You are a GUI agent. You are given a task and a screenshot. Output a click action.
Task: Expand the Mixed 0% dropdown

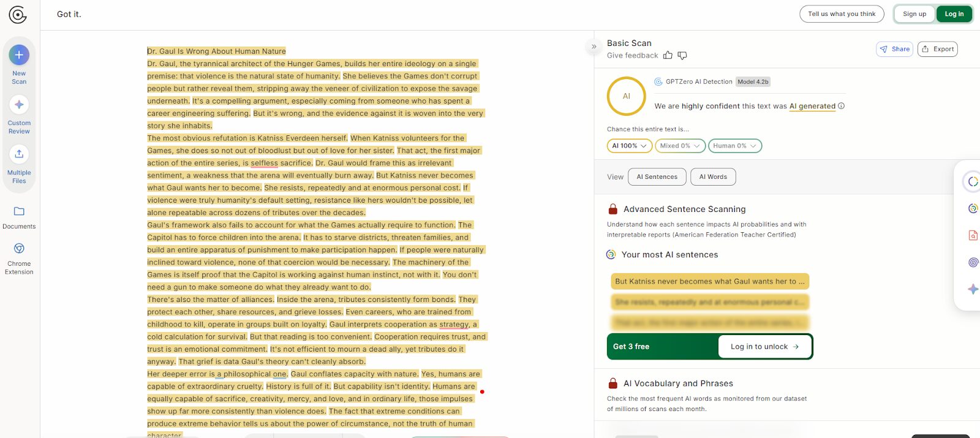pyautogui.click(x=679, y=146)
